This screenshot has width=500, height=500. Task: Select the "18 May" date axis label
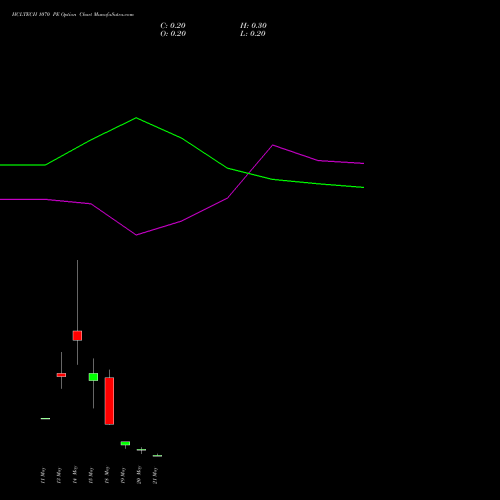click(x=107, y=475)
